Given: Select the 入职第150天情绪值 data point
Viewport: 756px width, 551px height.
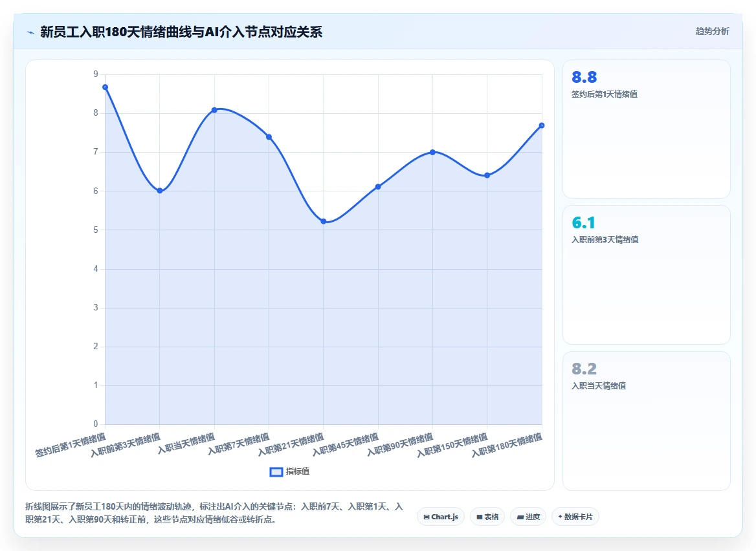Looking at the screenshot, I should [487, 175].
